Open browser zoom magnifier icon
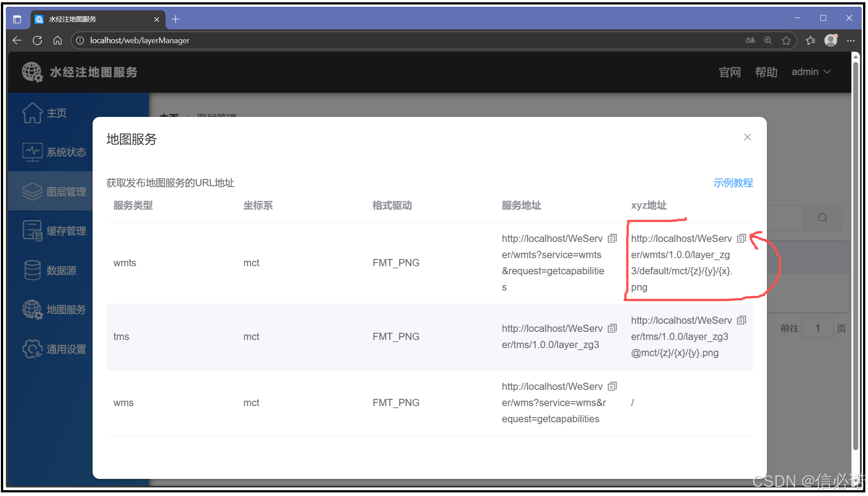The height and width of the screenshot is (496, 868). [768, 40]
